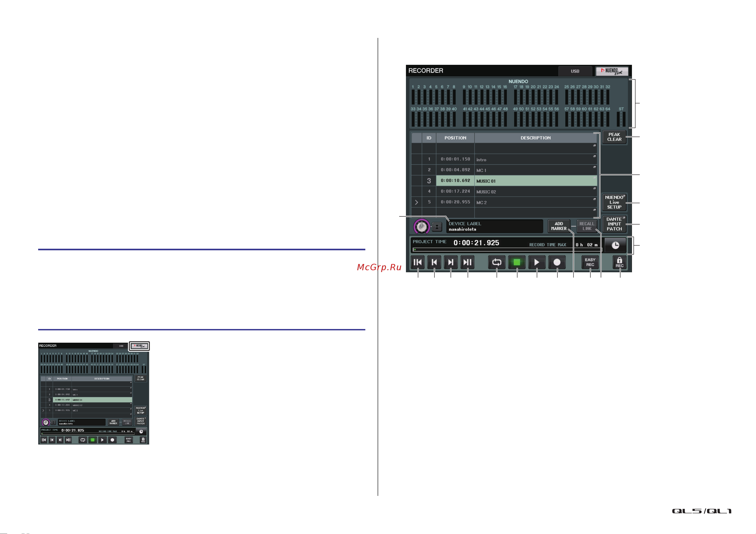Image resolution: width=756 pixels, height=534 pixels.
Task: Click the channels 1–8 meter group in large recorder
Action: [x=433, y=97]
